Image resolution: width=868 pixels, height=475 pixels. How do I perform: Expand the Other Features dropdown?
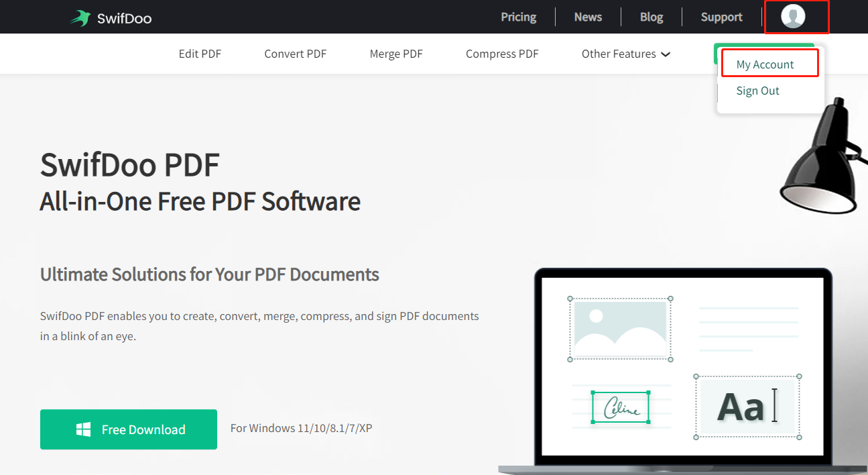coord(626,54)
